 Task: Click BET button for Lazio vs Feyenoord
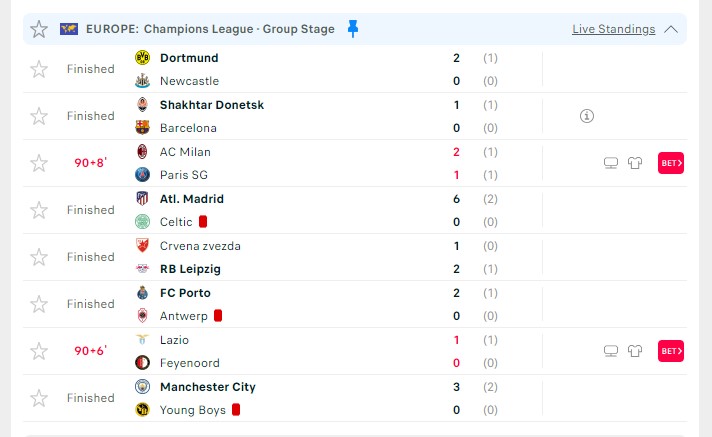(x=671, y=351)
